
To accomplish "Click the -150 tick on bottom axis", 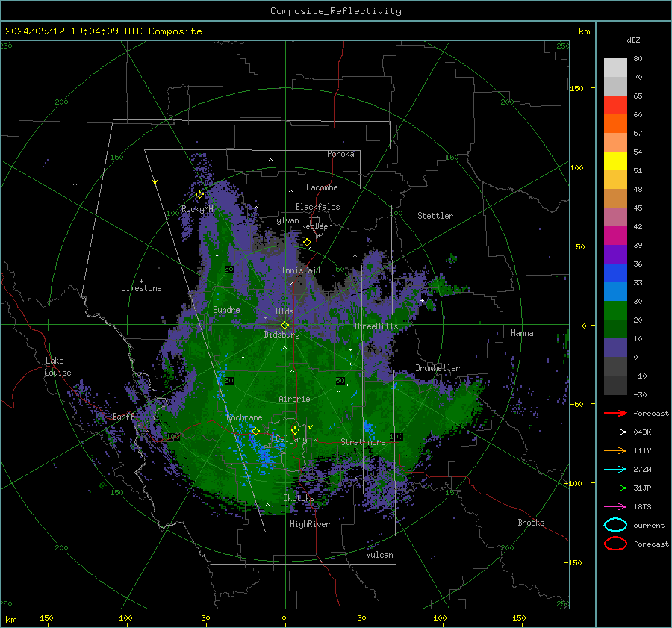I will coord(44,618).
